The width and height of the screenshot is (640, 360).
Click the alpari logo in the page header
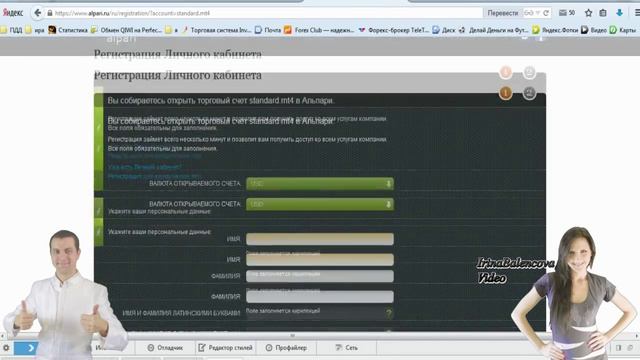(x=121, y=39)
